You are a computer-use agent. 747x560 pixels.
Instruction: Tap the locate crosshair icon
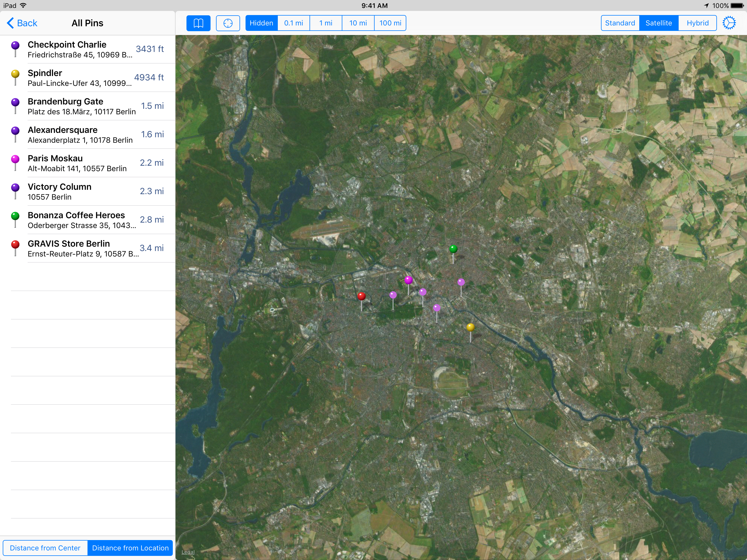coord(228,23)
